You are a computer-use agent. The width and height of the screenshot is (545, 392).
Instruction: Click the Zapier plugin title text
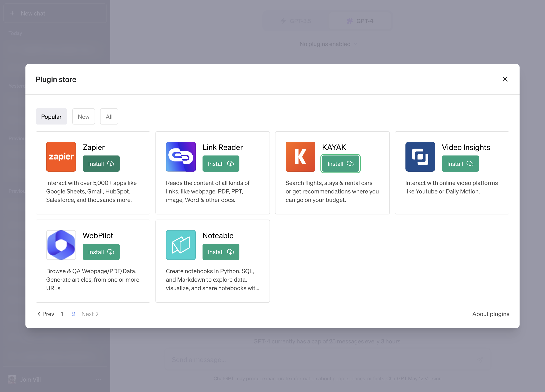[94, 147]
